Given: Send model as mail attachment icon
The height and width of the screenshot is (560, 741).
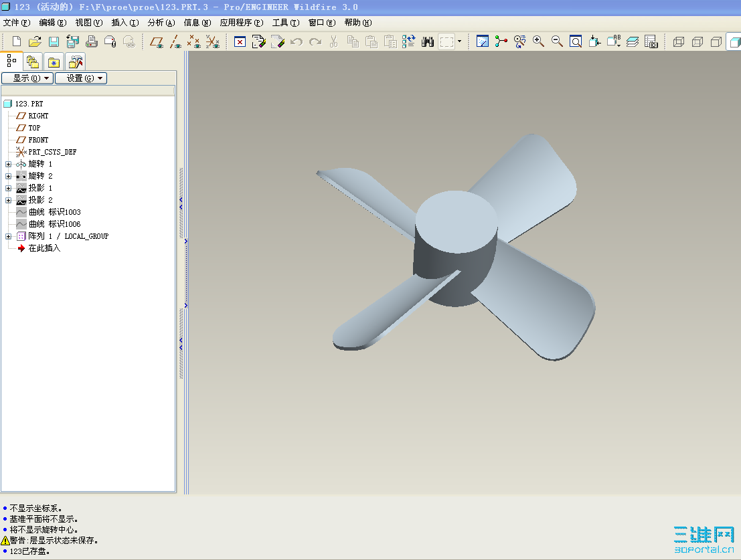Looking at the screenshot, I should [x=110, y=41].
